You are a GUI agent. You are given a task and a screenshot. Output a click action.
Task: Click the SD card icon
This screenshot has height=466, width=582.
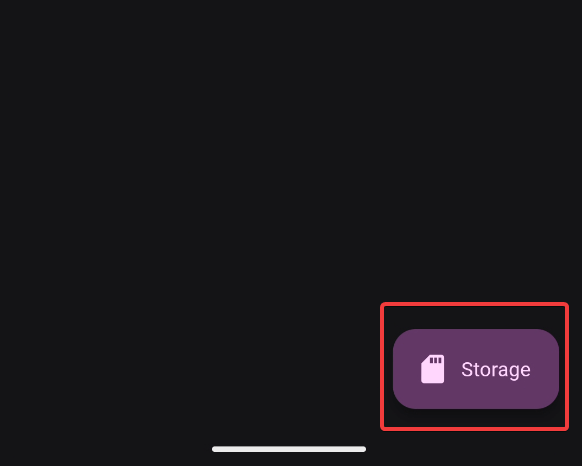(432, 369)
